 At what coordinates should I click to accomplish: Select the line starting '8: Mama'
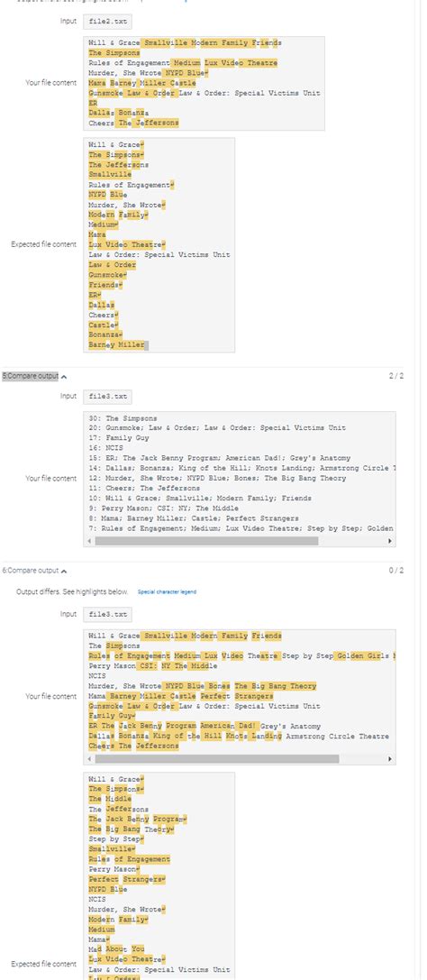(194, 518)
